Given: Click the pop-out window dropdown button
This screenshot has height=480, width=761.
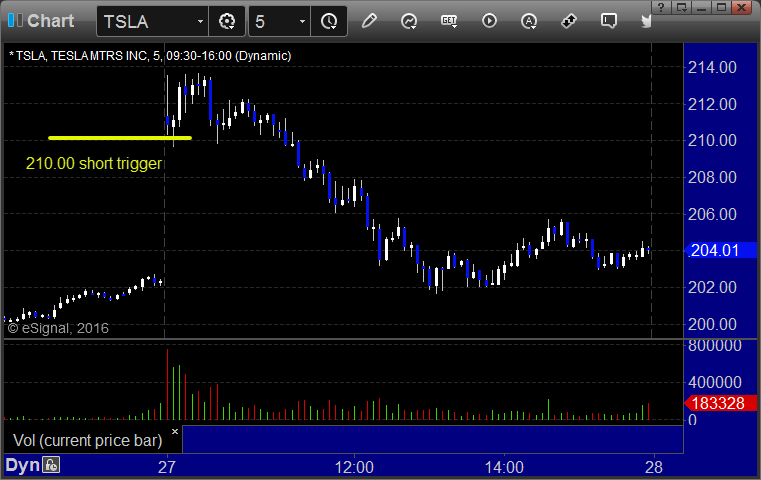Looking at the screenshot, I should pos(681,7).
